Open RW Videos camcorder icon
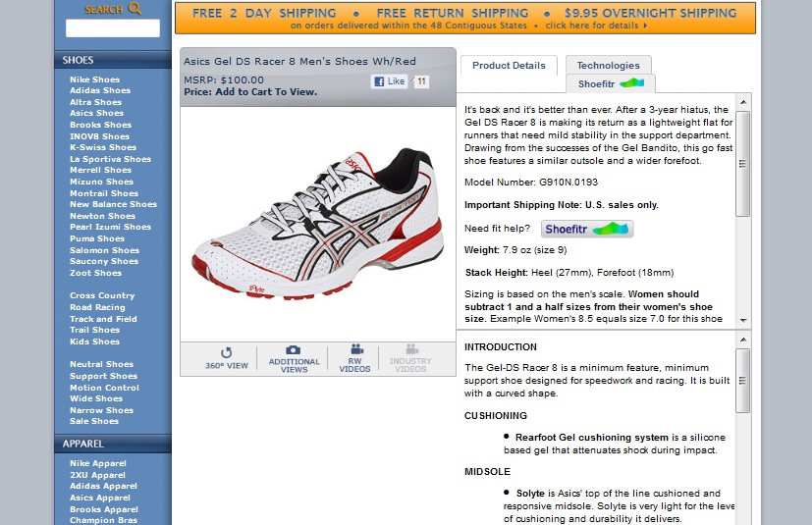The height and width of the screenshot is (525, 812). tap(356, 349)
